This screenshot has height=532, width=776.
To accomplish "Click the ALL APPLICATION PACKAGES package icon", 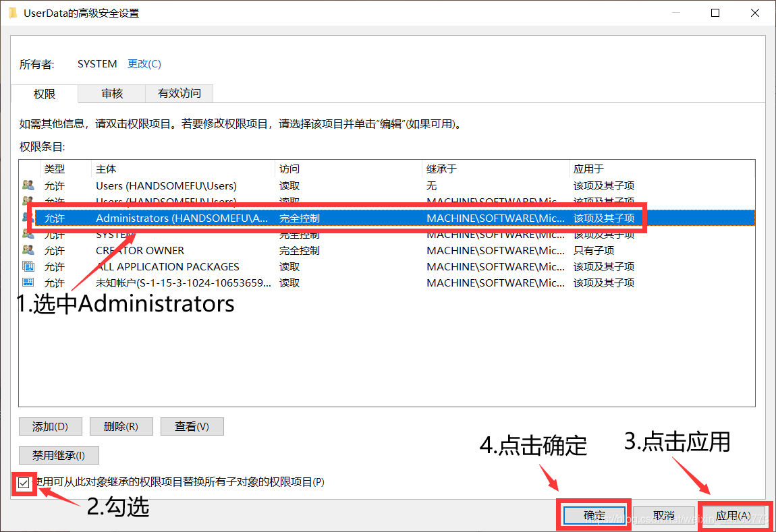I will tap(29, 266).
